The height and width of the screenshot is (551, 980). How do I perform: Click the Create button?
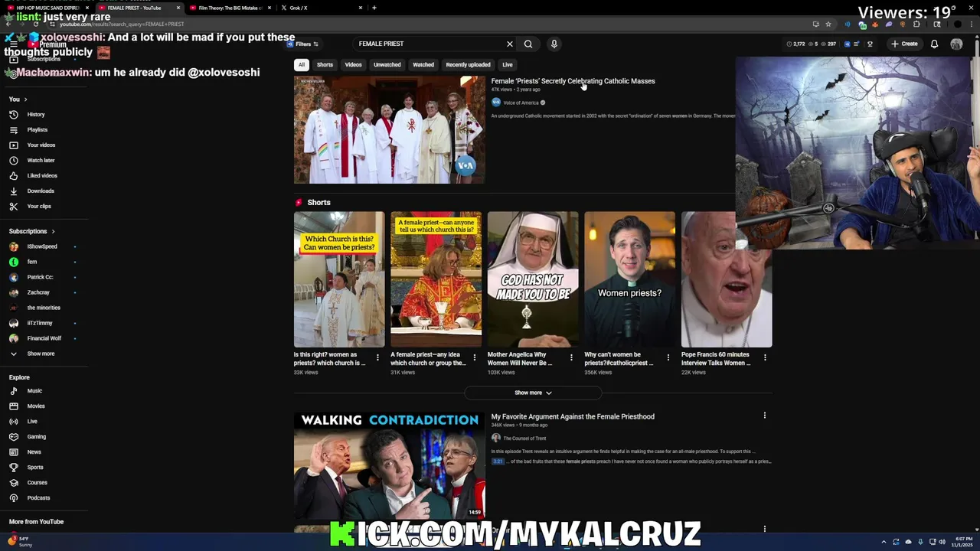point(904,44)
